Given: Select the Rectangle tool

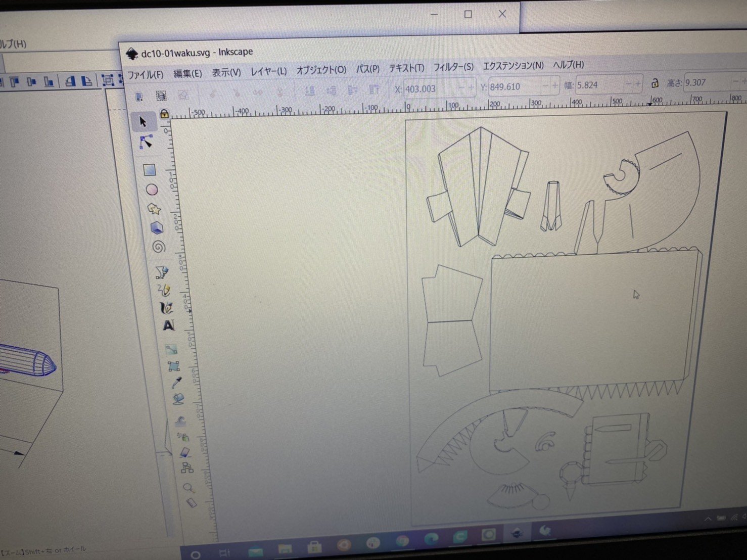Looking at the screenshot, I should (150, 170).
